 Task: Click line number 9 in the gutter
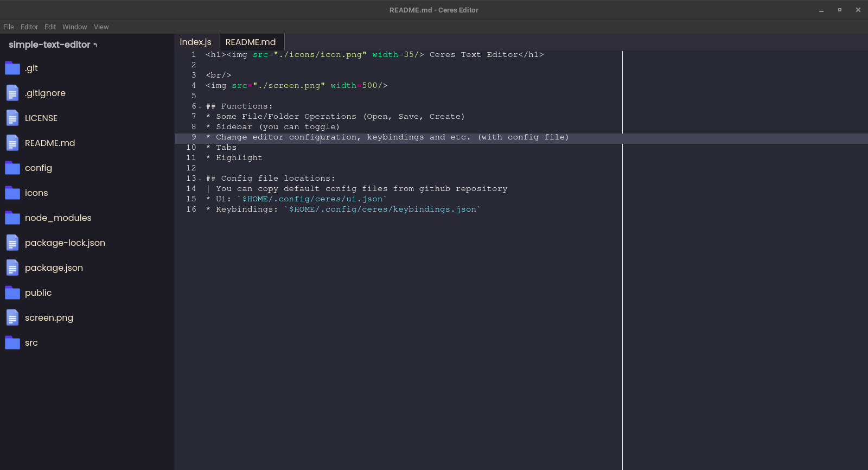pos(194,137)
